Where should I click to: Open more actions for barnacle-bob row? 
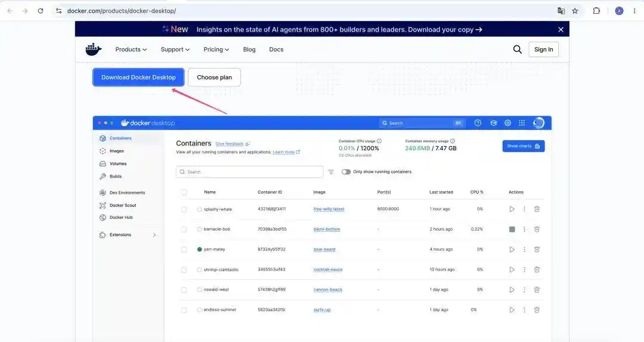tap(524, 229)
